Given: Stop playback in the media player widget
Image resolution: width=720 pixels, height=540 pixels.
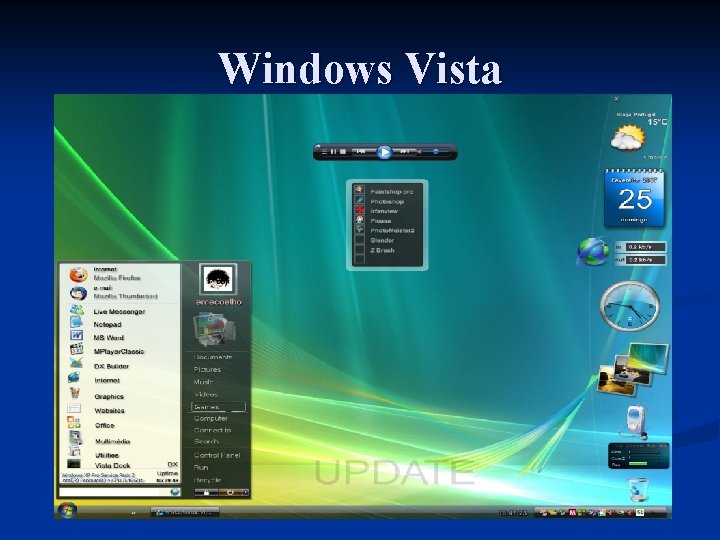Looking at the screenshot, I should pyautogui.click(x=343, y=152).
